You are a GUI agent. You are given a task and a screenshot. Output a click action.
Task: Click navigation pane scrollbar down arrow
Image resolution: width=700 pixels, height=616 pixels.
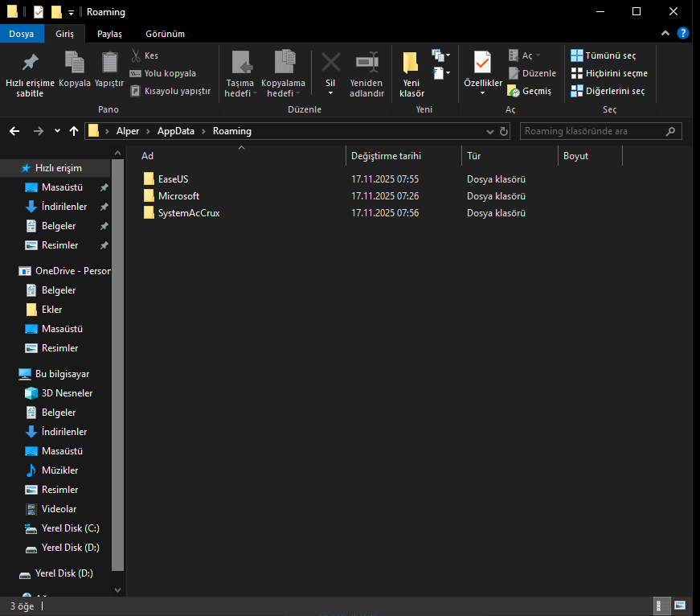[x=118, y=590]
